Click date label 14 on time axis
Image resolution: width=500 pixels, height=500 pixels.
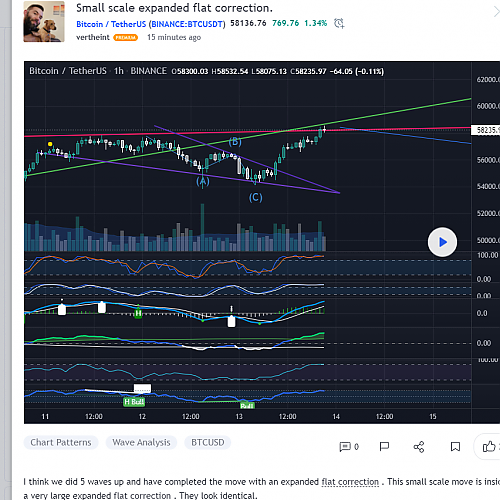[336, 417]
